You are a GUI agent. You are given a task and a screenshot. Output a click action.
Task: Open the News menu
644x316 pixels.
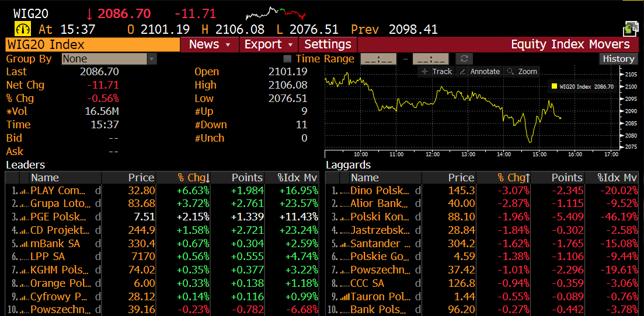210,44
